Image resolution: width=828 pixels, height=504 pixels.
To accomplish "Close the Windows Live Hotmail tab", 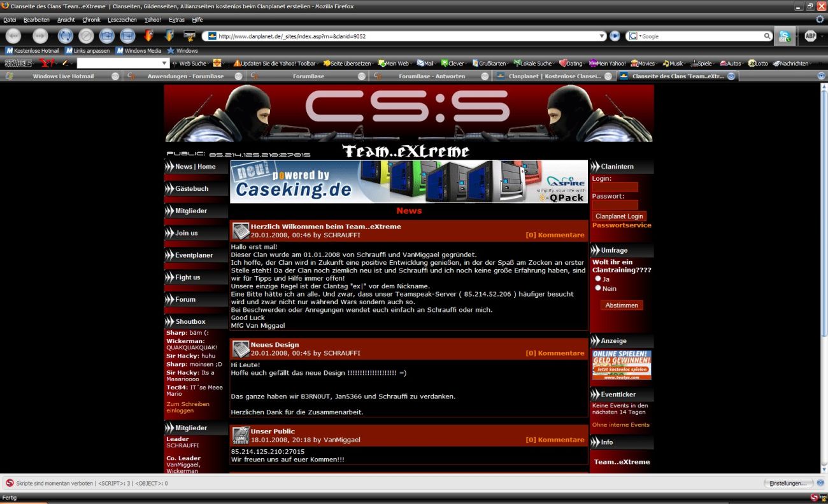I will point(115,76).
